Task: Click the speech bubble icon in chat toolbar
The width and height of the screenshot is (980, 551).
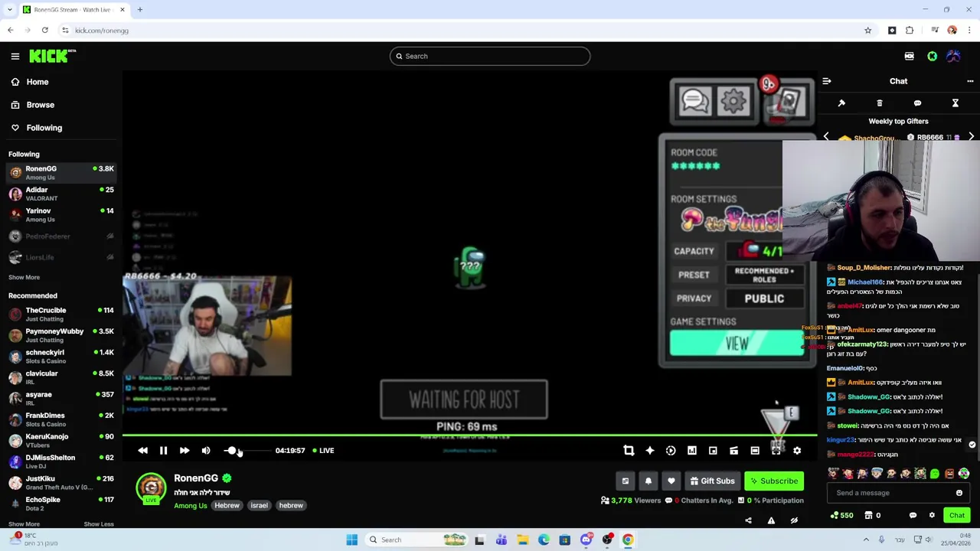Action: coord(917,103)
